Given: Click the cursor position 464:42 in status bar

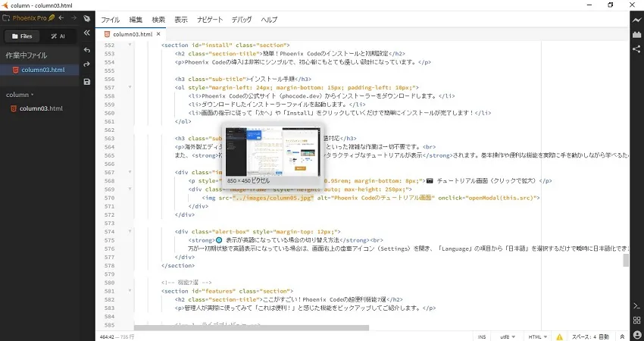Looking at the screenshot, I should tap(107, 337).
